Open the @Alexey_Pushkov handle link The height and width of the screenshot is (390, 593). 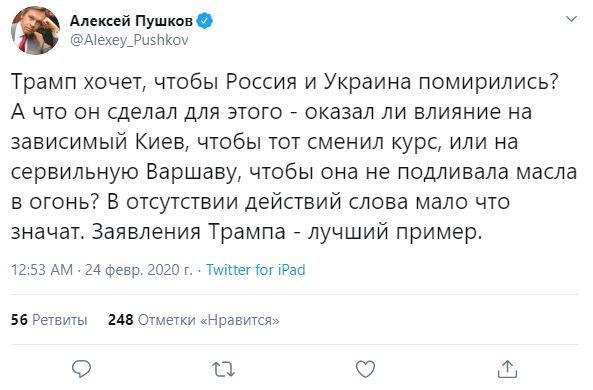pyautogui.click(x=129, y=40)
